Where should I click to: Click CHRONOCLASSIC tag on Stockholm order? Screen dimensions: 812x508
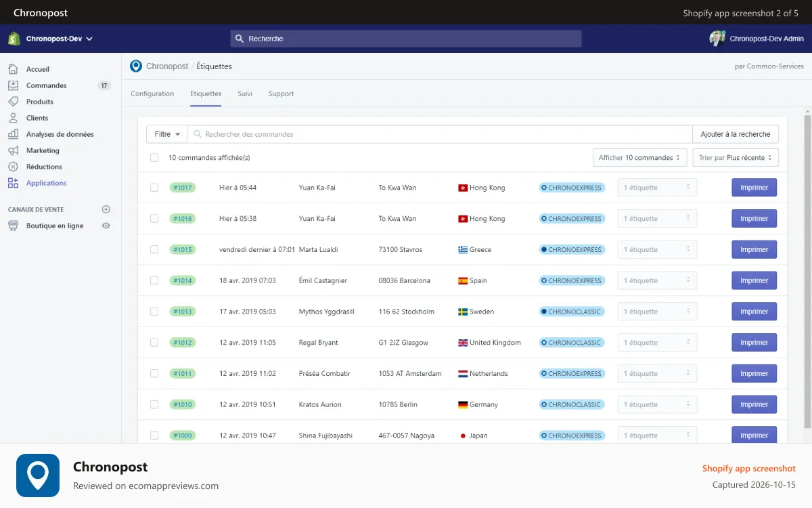(x=572, y=312)
